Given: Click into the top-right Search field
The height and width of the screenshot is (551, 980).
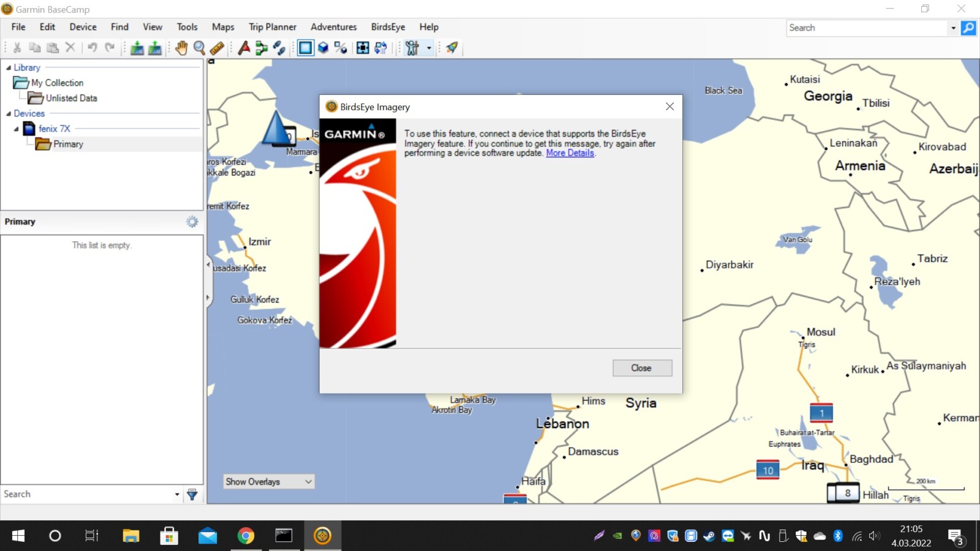Looking at the screenshot, I should point(867,28).
